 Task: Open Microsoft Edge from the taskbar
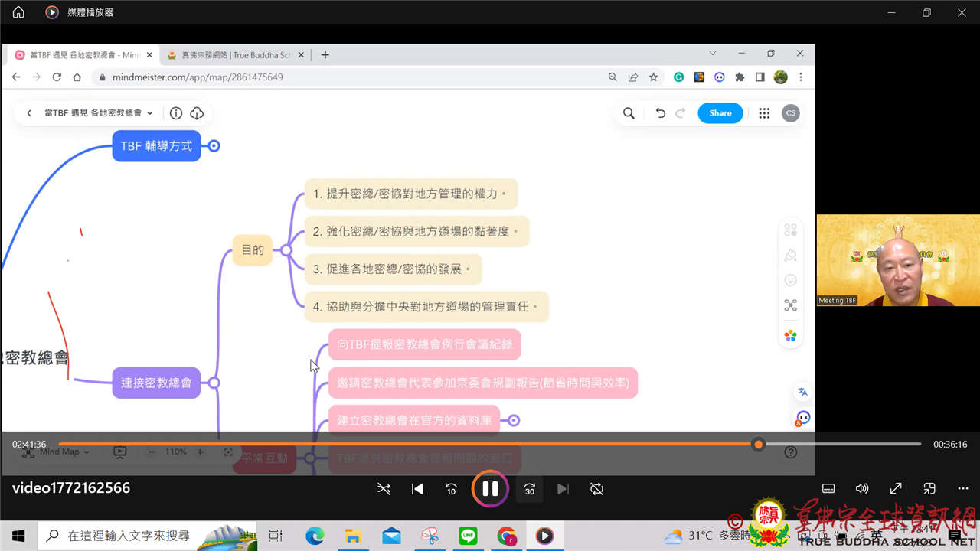coord(315,536)
